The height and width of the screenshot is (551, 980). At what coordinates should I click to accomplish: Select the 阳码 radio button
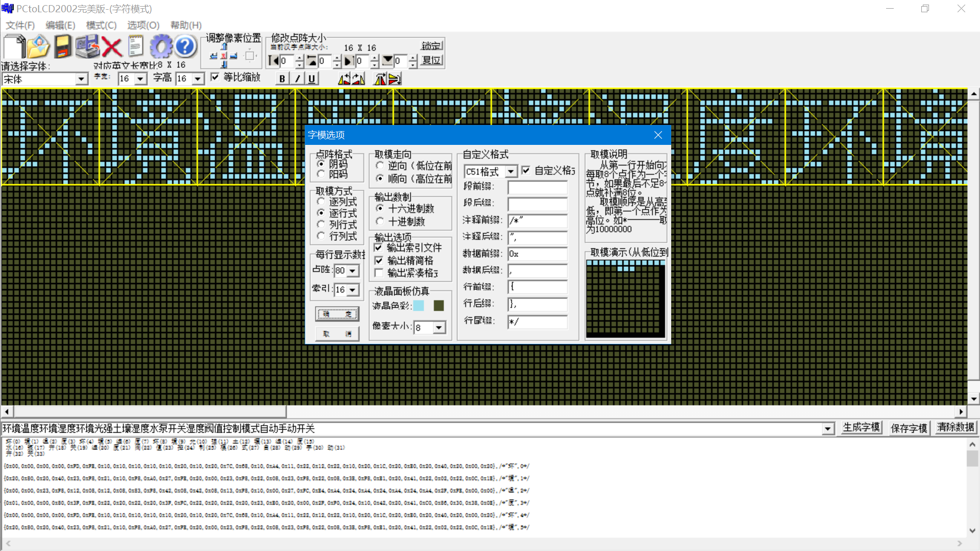coord(321,174)
